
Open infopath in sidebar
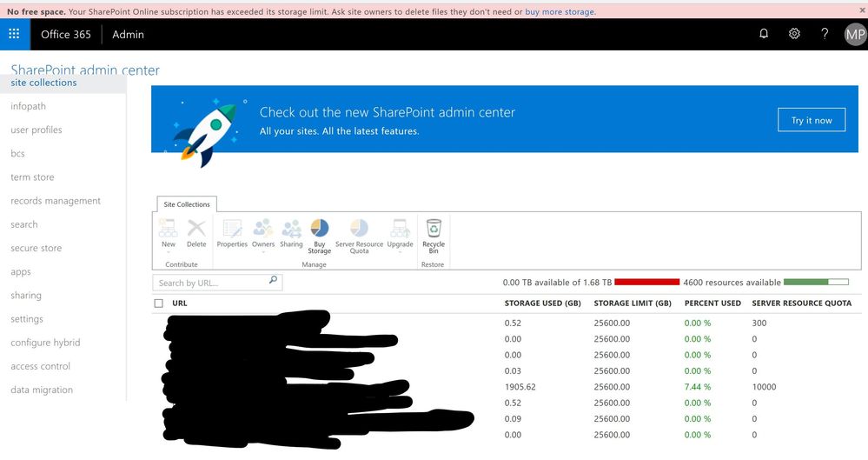pos(28,106)
